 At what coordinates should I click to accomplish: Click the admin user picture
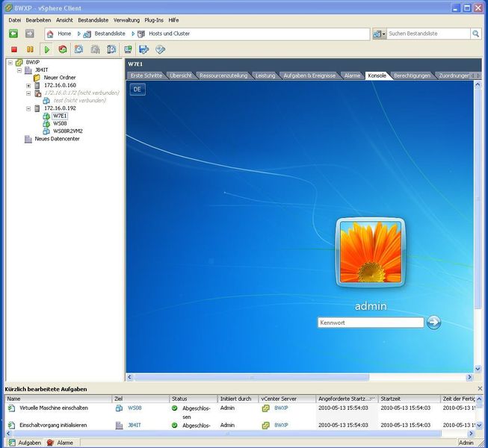pos(371,252)
